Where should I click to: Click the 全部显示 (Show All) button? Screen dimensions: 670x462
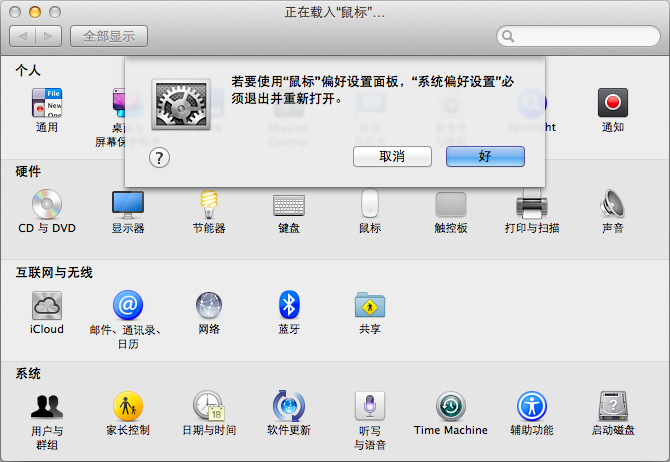109,36
